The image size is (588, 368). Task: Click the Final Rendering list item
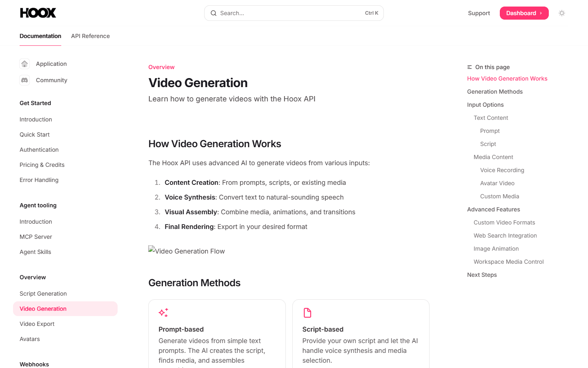point(236,227)
